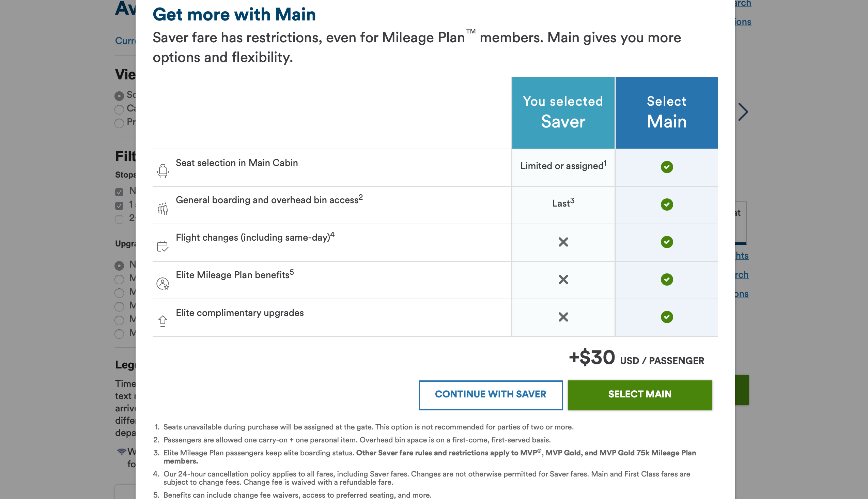Toggle the second checked Stops checkbox
The image size is (868, 499).
click(119, 206)
